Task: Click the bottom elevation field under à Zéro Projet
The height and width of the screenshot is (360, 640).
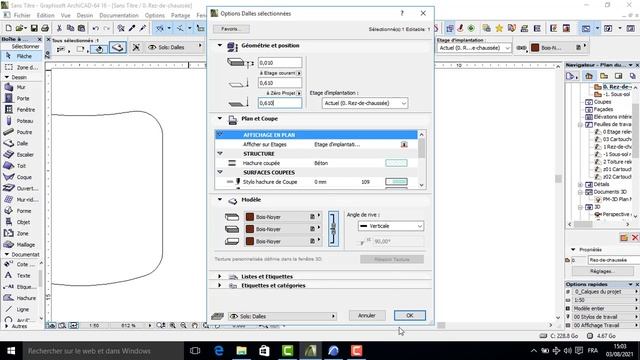Action: tap(280, 103)
